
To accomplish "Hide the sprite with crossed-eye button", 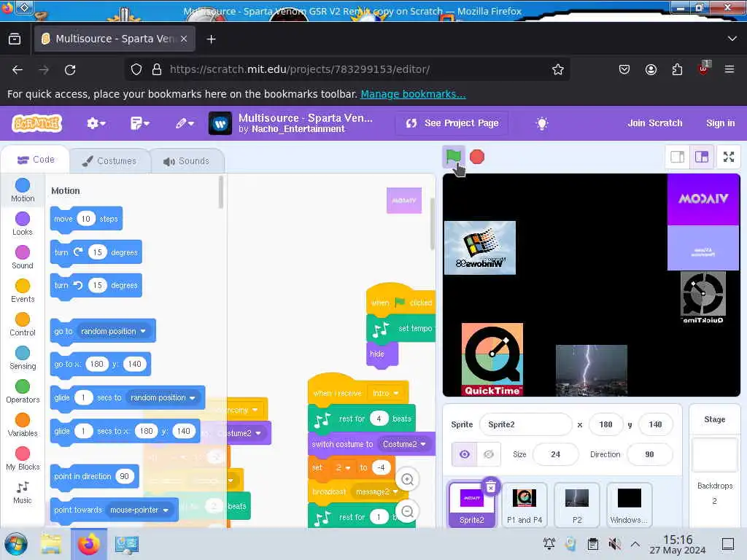I will click(488, 454).
